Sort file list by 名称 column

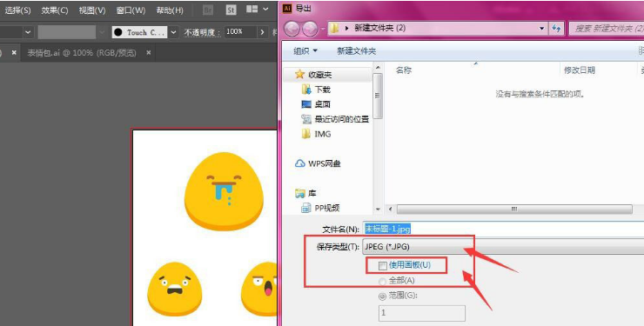coord(404,70)
